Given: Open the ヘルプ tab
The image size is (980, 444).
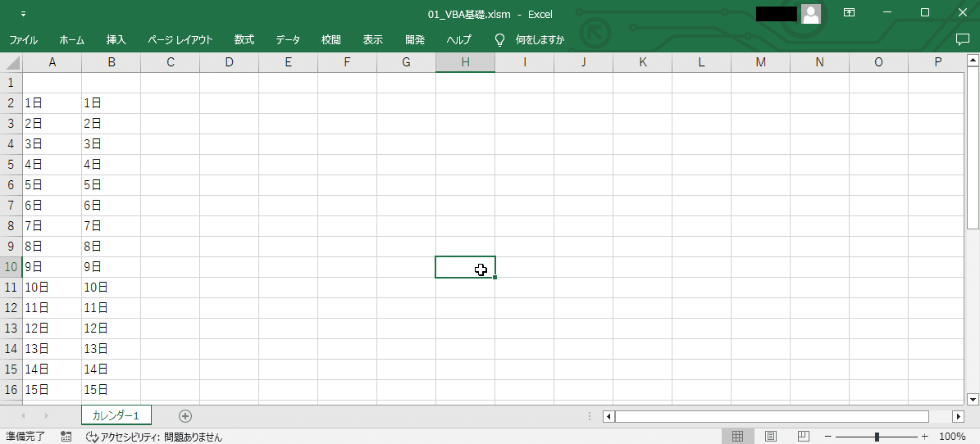Looking at the screenshot, I should click(458, 40).
